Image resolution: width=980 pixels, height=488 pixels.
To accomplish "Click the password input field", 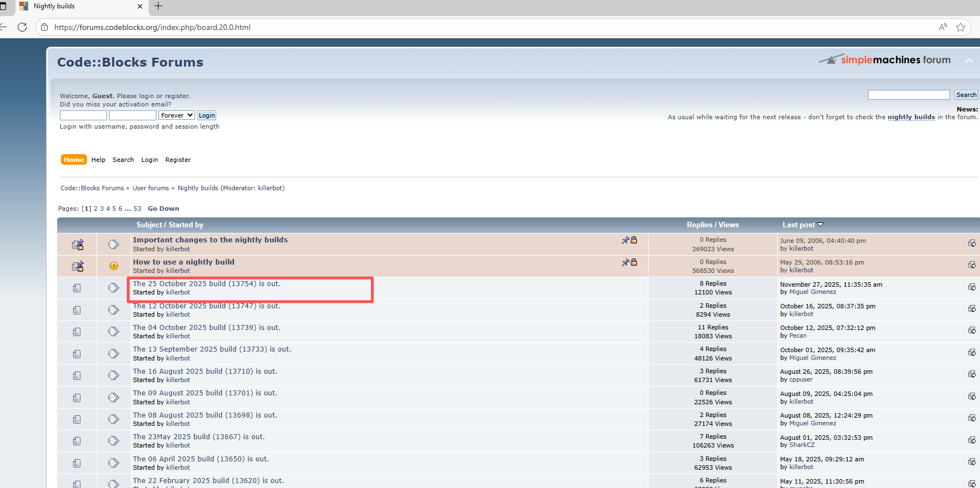I will point(132,115).
